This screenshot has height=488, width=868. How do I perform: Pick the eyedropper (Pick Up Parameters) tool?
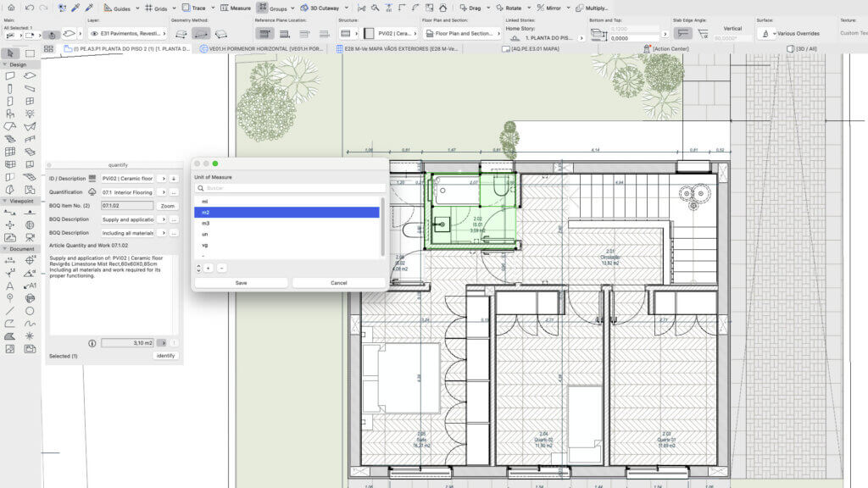pos(75,8)
